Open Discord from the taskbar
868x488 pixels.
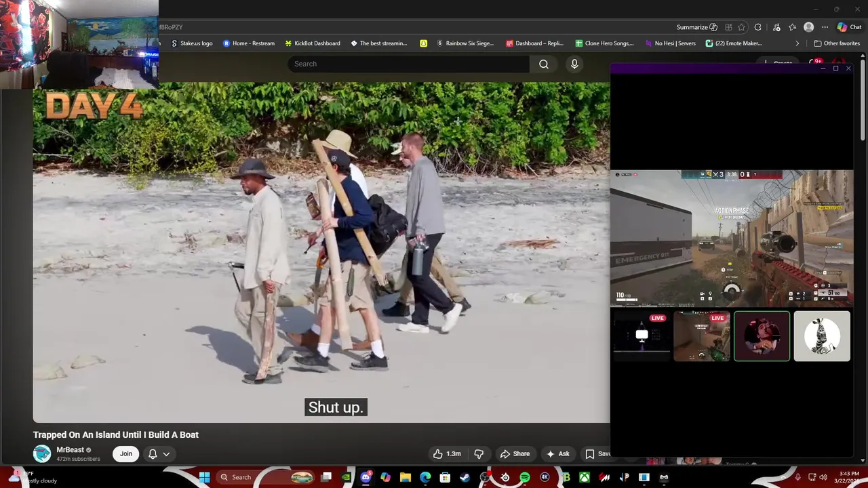point(366,477)
